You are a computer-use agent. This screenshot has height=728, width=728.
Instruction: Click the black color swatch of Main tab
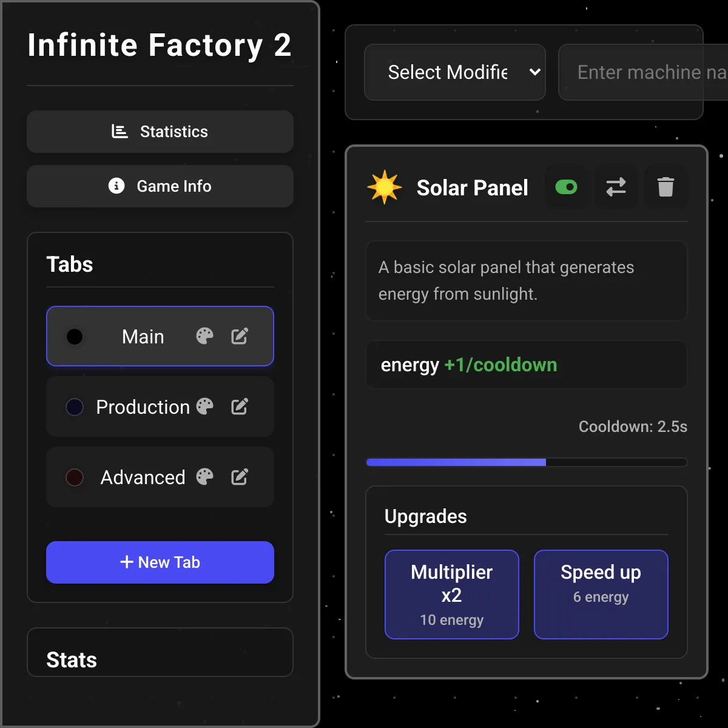tap(75, 337)
